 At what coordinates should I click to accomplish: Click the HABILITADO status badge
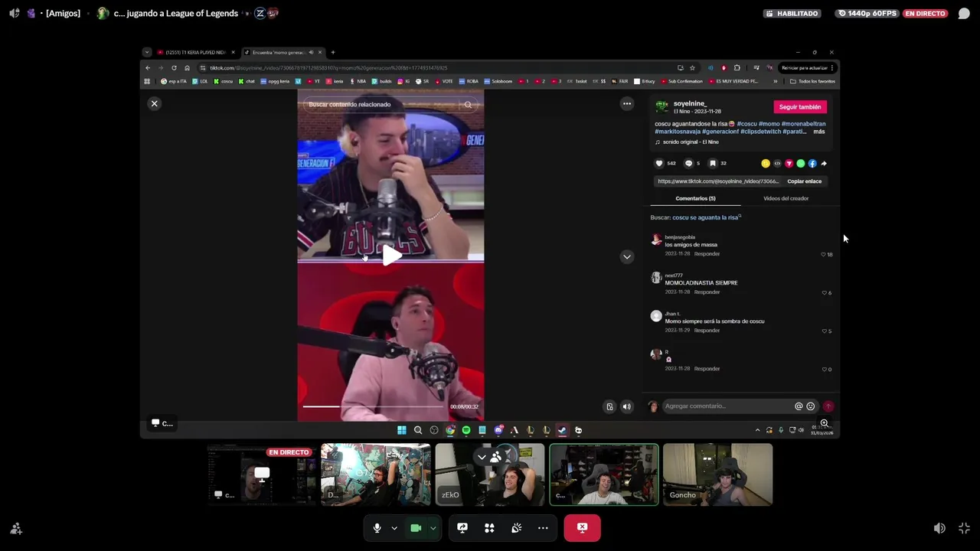coord(792,13)
